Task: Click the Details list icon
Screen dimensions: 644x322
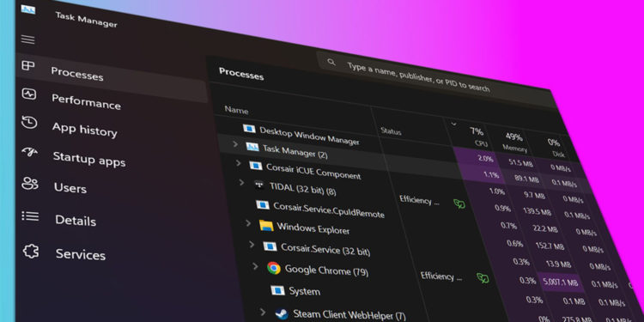Action: tap(30, 216)
